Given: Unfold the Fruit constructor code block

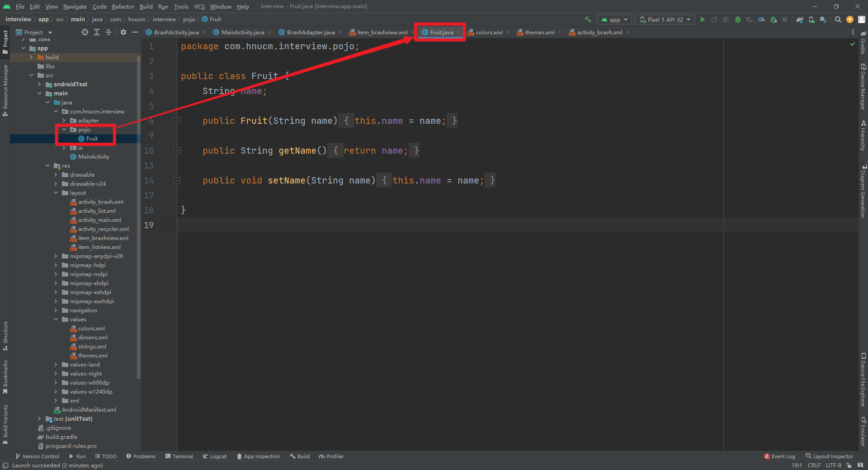Looking at the screenshot, I should coord(177,121).
